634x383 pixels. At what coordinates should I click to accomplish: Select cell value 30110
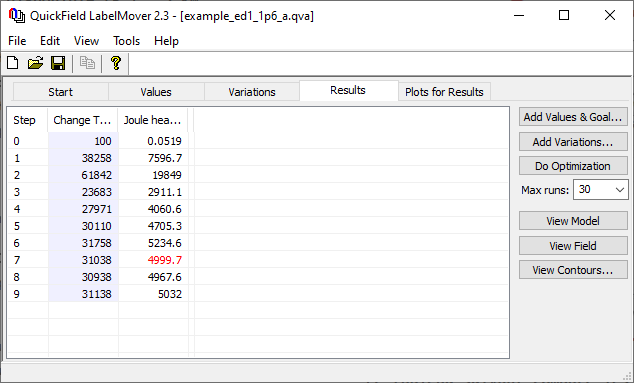coord(96,226)
